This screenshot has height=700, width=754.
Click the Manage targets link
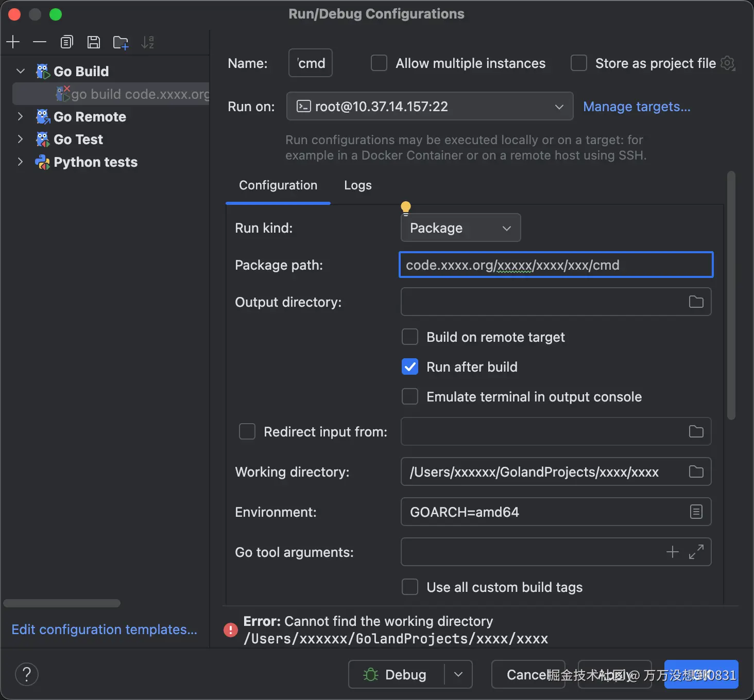point(637,107)
